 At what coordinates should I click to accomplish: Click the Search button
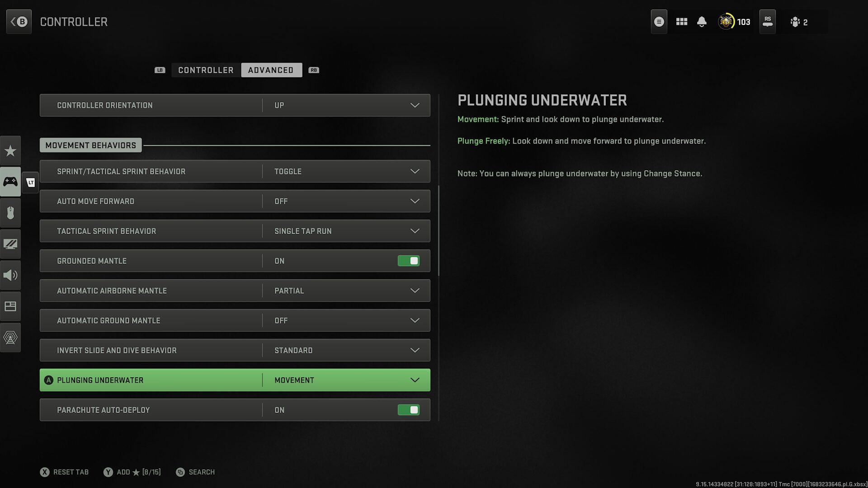(x=195, y=472)
